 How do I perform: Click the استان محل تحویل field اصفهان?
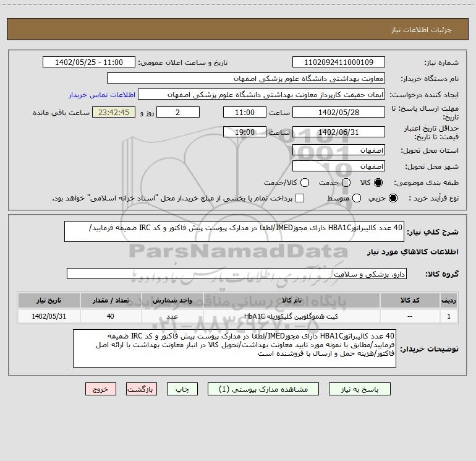(339, 150)
